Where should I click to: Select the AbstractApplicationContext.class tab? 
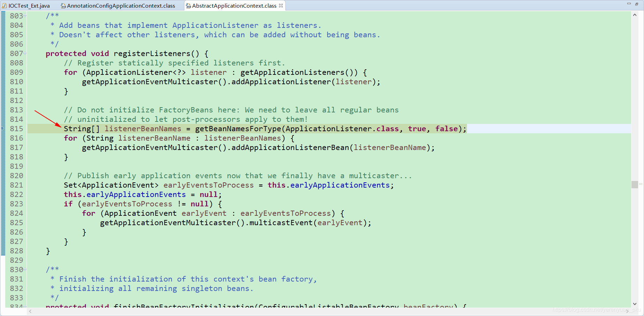click(x=234, y=6)
